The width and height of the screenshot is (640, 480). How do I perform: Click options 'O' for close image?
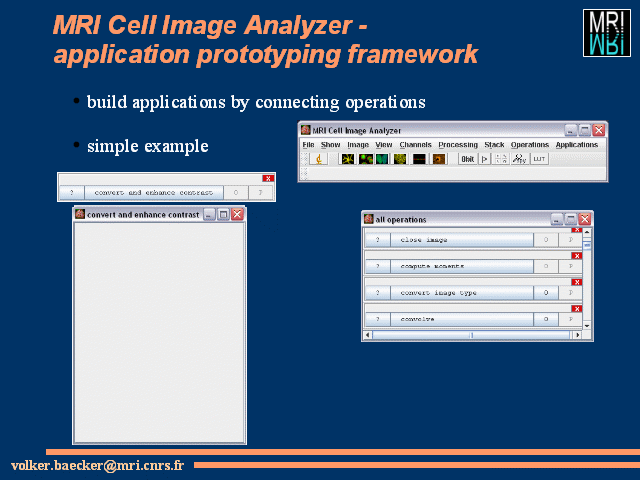click(x=546, y=240)
